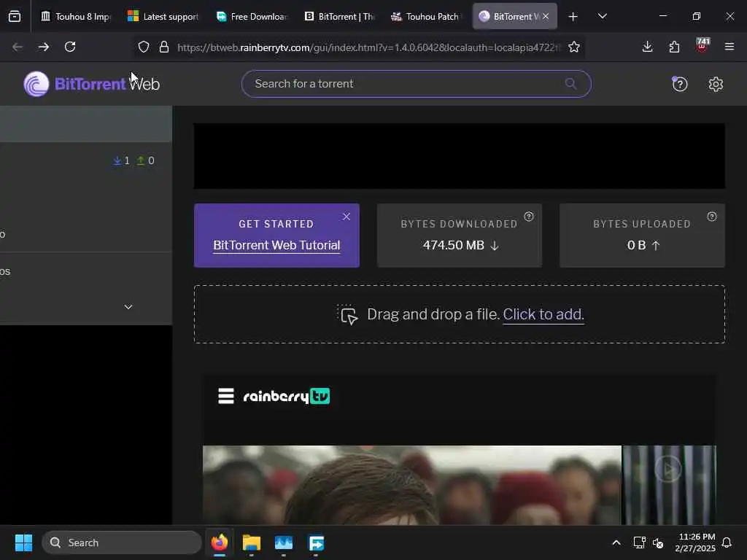Open the extensions puzzle icon
747x560 pixels.
pos(674,47)
